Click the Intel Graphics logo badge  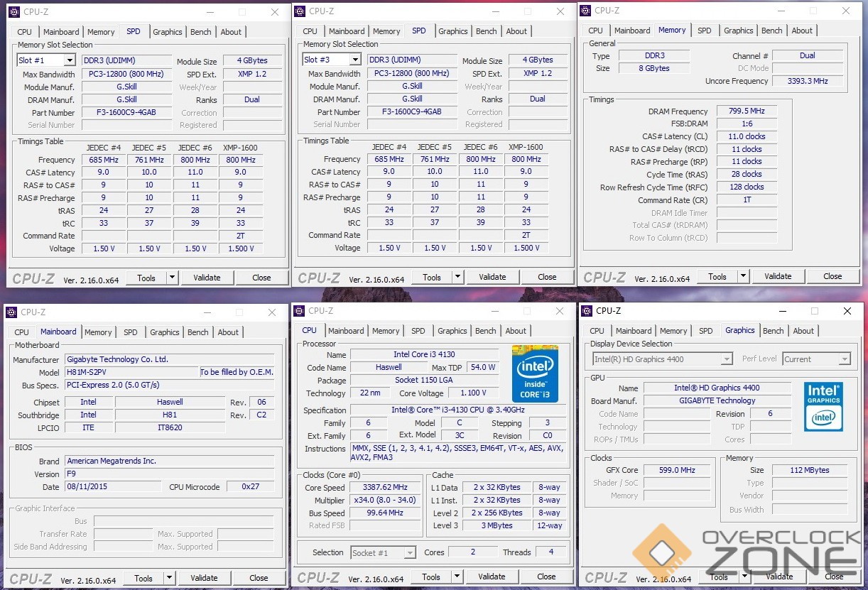823,407
